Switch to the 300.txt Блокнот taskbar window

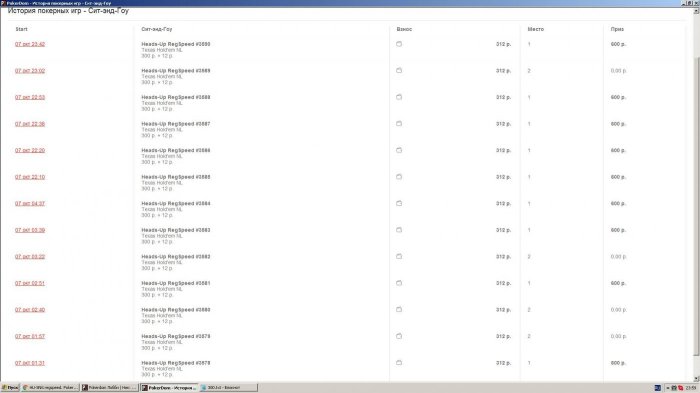[229, 388]
